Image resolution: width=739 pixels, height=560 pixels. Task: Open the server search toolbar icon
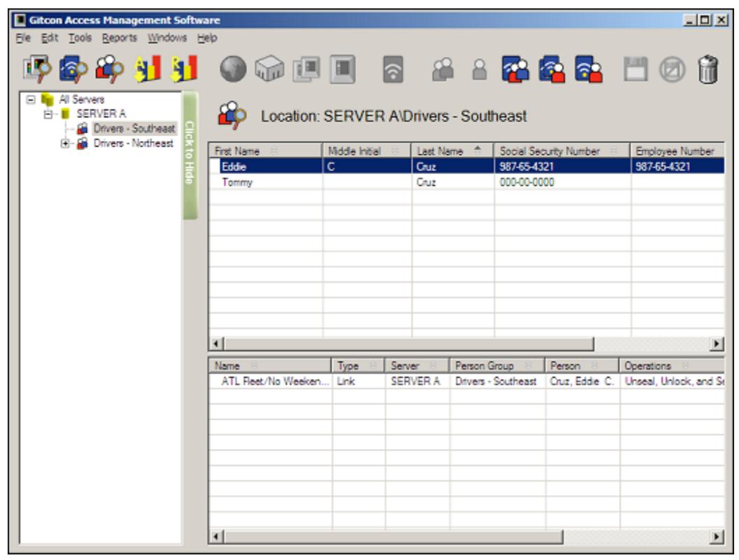(37, 69)
